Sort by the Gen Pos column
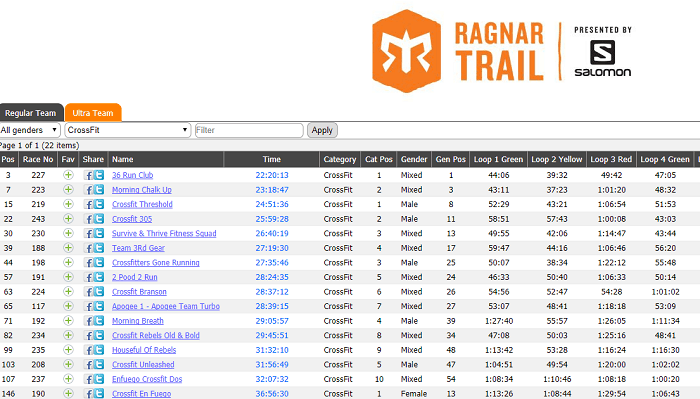 (x=450, y=159)
